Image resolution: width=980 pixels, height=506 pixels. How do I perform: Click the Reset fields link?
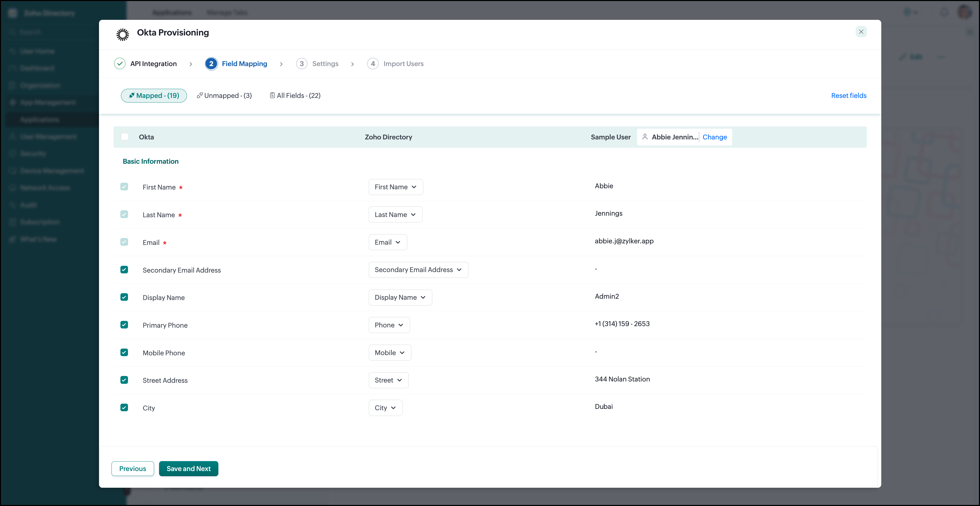coord(848,95)
